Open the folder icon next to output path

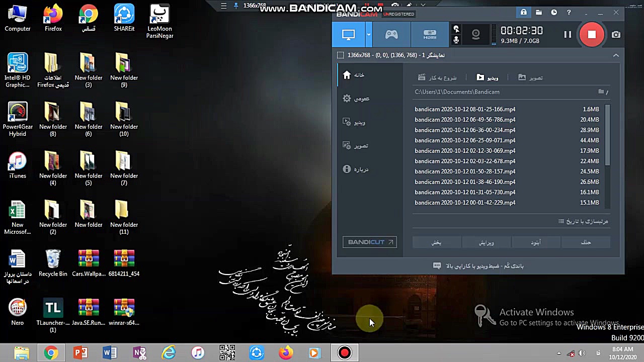[601, 92]
